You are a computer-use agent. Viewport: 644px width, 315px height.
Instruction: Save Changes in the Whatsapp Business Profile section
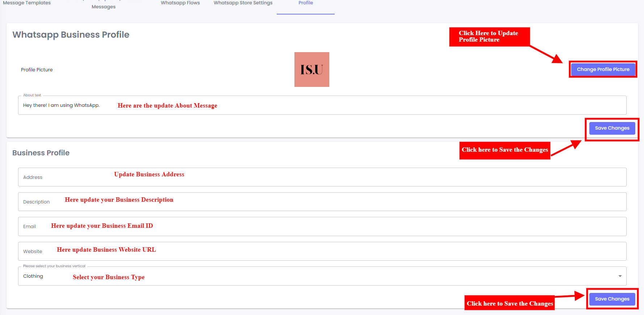[x=612, y=128]
